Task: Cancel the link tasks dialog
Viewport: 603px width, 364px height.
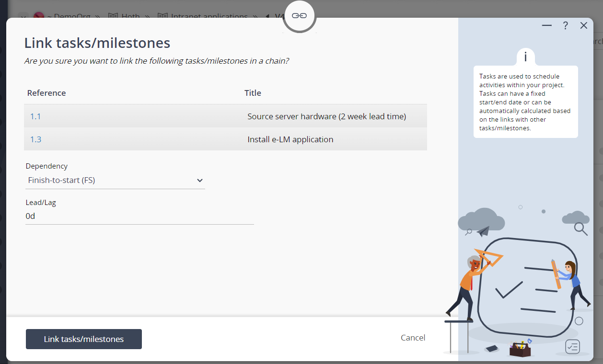Action: pos(413,338)
